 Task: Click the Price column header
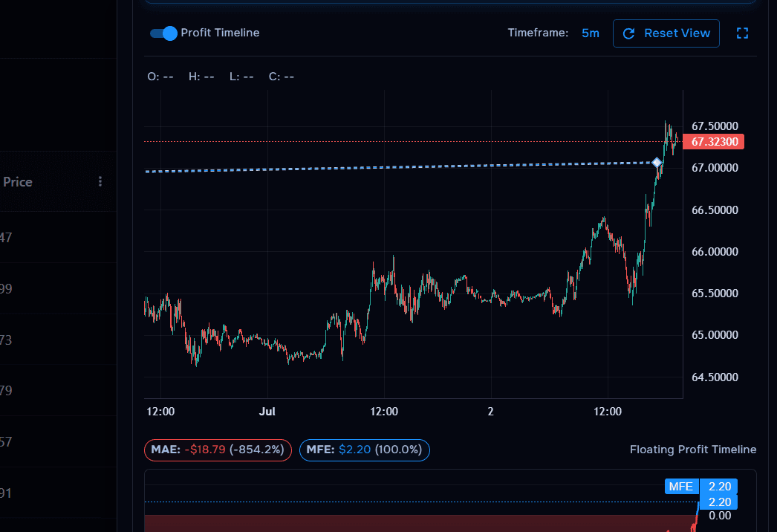point(17,181)
